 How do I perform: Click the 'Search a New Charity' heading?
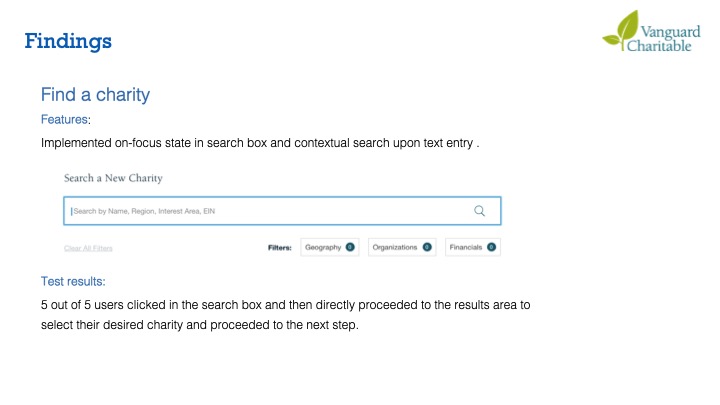(x=113, y=178)
